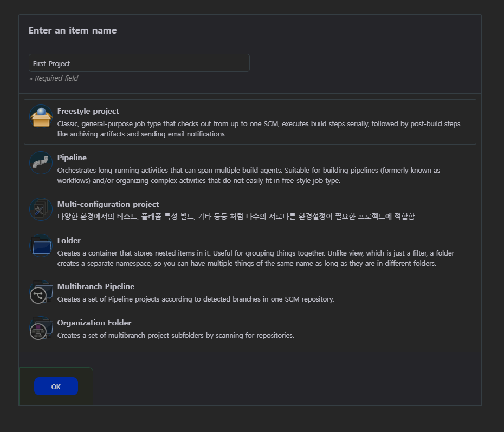Choose the Folder heading text

pos(69,240)
